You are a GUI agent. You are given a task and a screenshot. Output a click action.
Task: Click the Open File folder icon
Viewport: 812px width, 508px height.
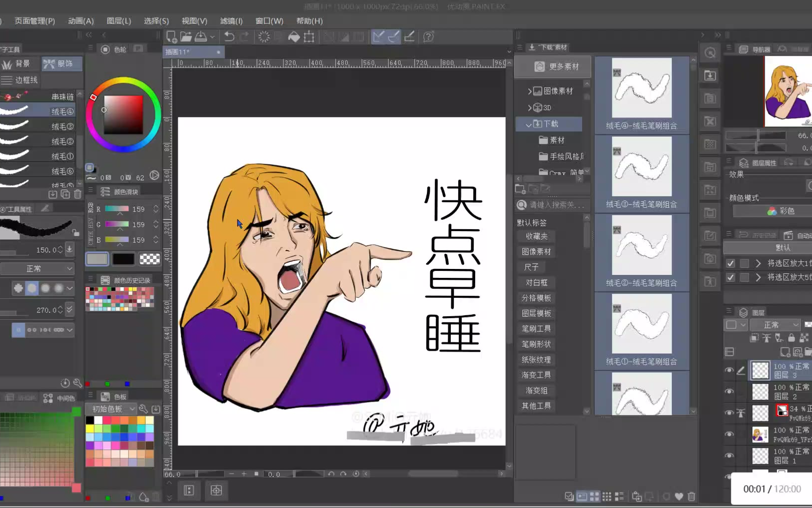pyautogui.click(x=186, y=37)
